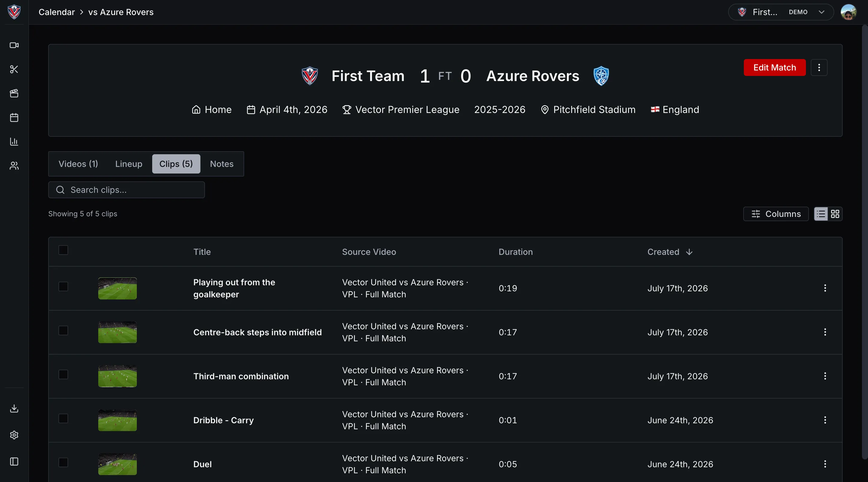Viewport: 868px width, 482px height.
Task: Toggle the sidebar panel collapse icon
Action: (x=14, y=462)
